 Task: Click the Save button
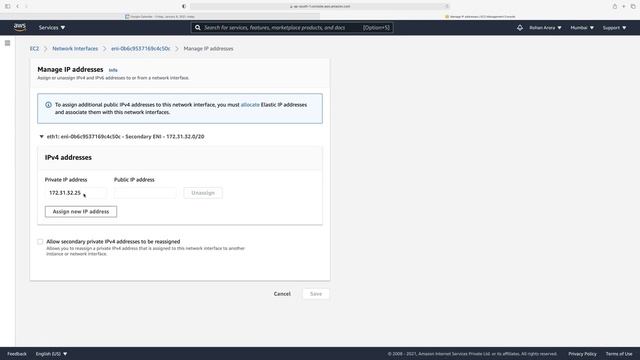pyautogui.click(x=316, y=294)
